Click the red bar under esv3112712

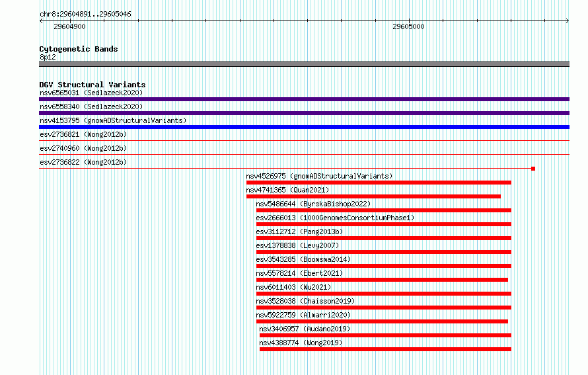click(x=384, y=238)
